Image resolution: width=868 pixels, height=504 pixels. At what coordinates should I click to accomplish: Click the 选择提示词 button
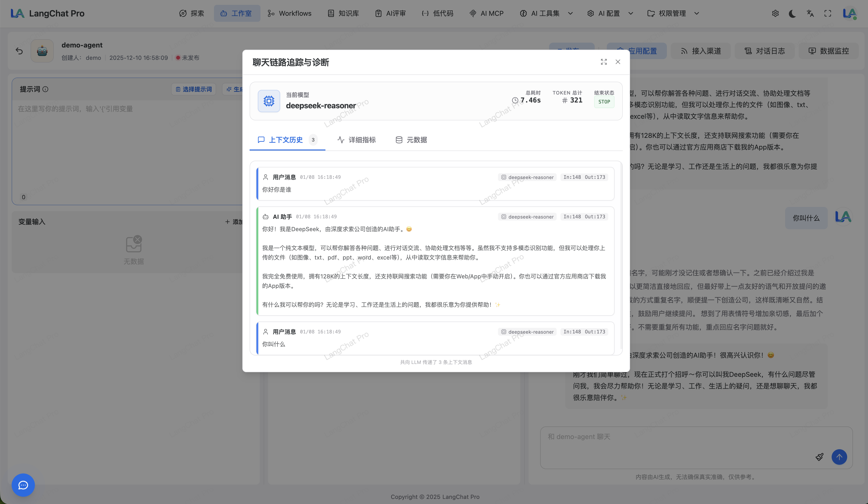click(194, 89)
